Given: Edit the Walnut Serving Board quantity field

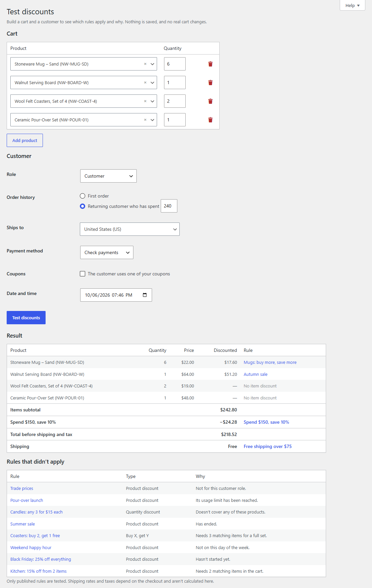Looking at the screenshot, I should pyautogui.click(x=175, y=82).
